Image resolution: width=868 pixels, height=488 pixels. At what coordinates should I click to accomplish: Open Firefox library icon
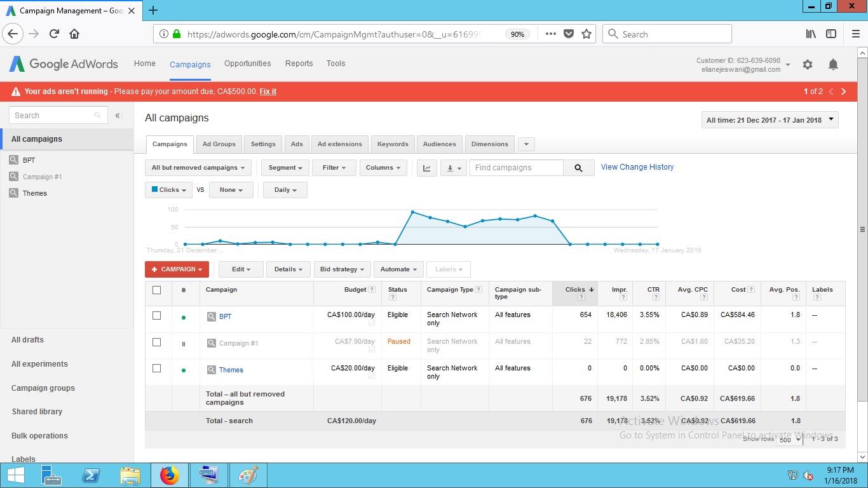coord(811,34)
